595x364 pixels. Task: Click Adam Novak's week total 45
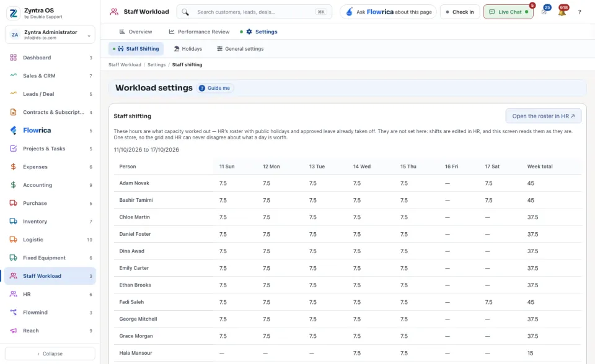(x=531, y=183)
